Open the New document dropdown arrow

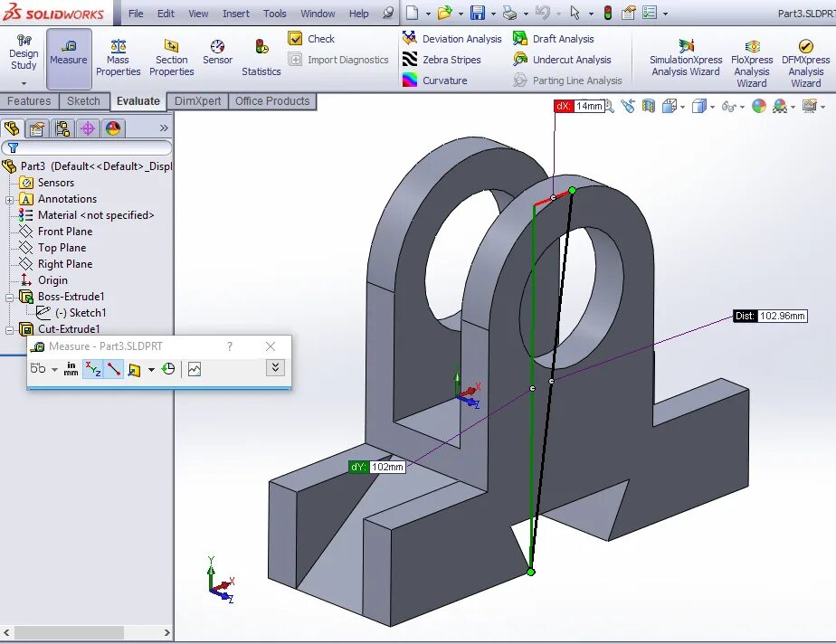[x=428, y=14]
